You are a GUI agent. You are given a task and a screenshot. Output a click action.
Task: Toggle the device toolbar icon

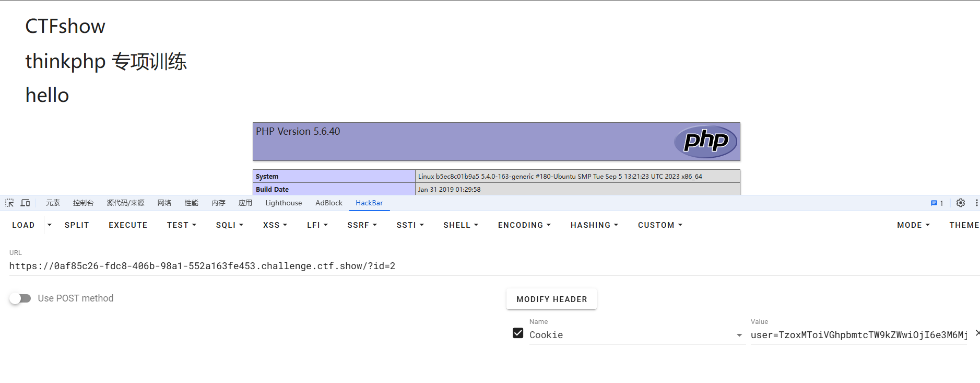tap(25, 203)
